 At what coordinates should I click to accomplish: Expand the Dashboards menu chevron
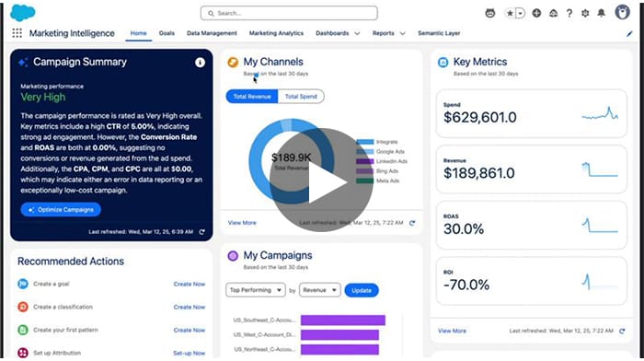(x=357, y=33)
